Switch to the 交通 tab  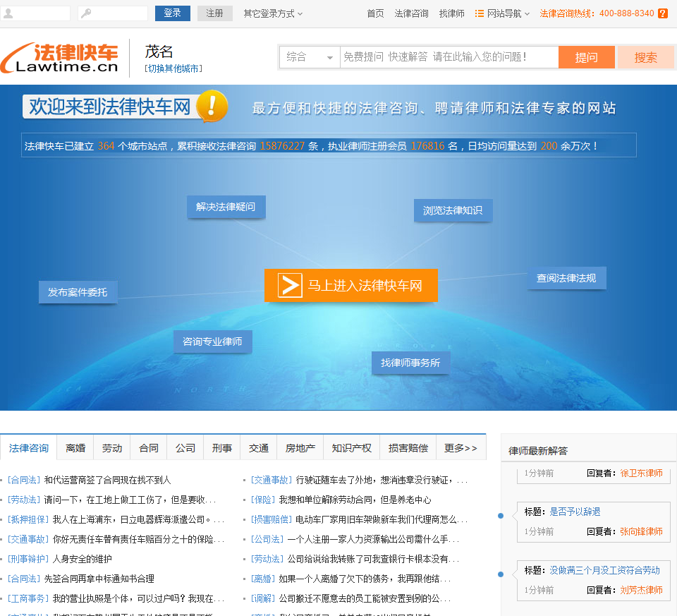pyautogui.click(x=259, y=448)
